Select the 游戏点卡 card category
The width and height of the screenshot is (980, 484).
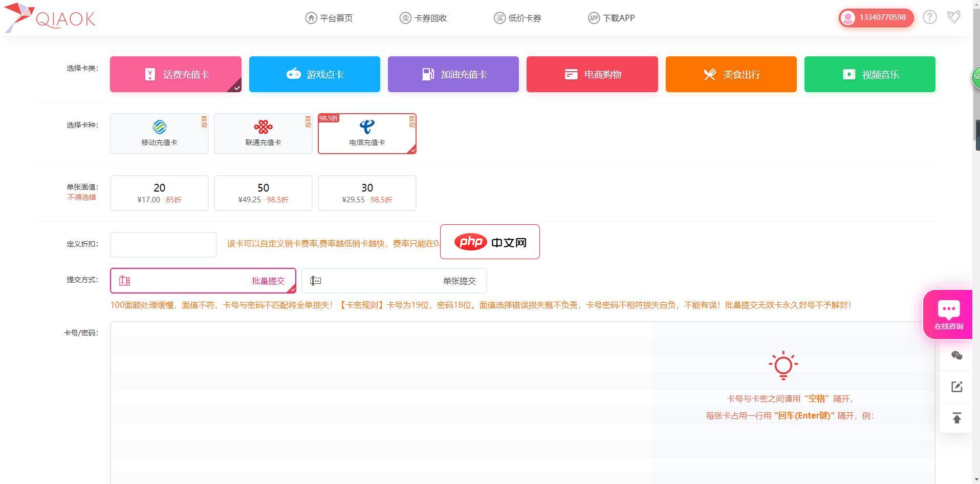tap(314, 74)
